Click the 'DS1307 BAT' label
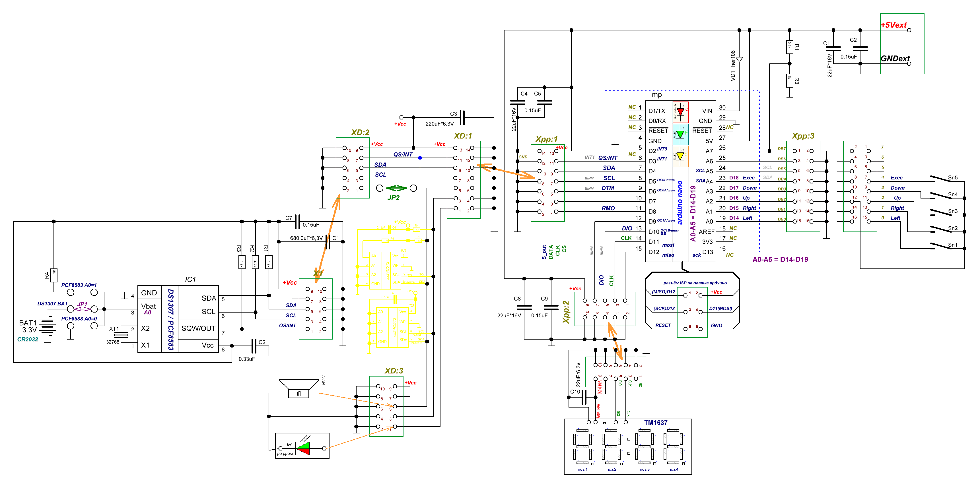Viewport: 980px width, 488px height. (52, 304)
